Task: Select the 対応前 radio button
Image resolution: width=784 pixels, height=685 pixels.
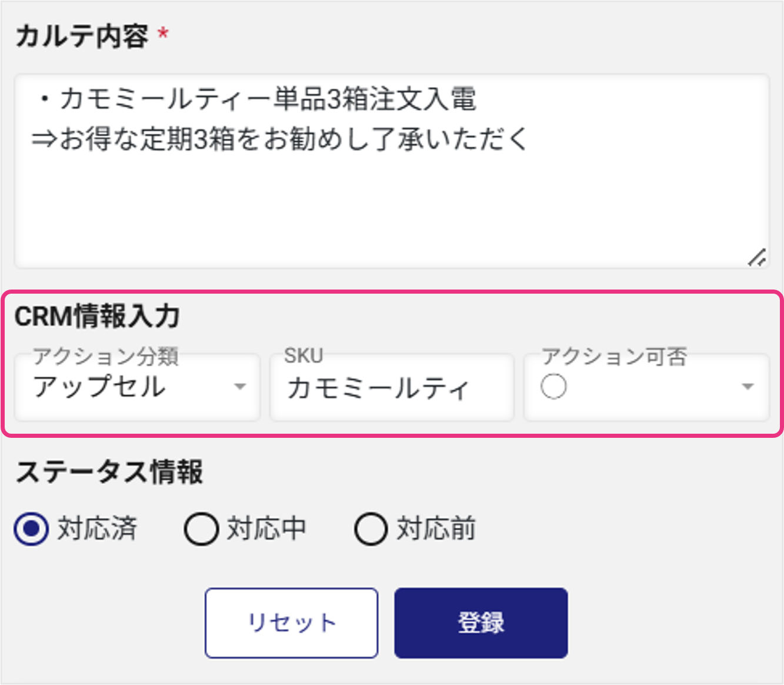Action: click(x=371, y=529)
